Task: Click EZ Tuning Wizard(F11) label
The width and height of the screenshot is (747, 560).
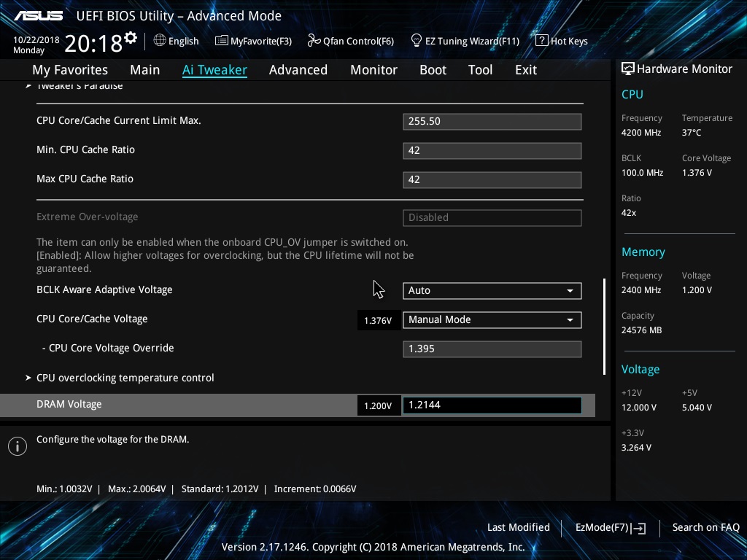Action: coord(472,41)
